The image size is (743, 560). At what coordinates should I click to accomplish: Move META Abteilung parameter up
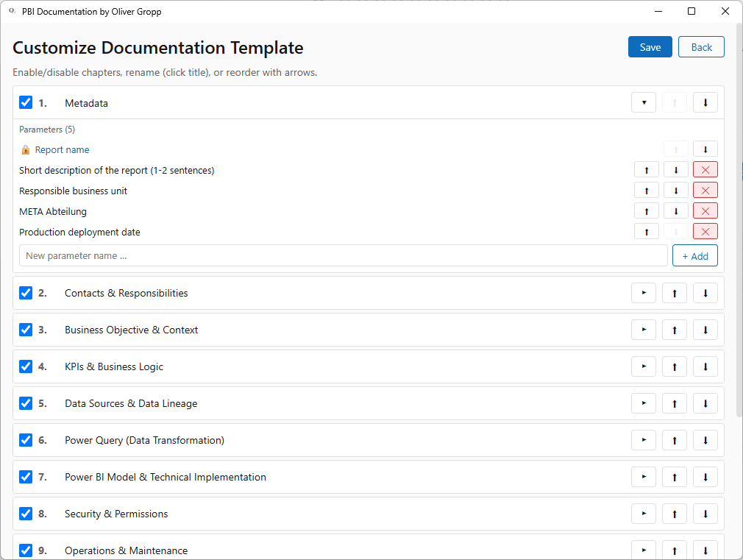647,211
